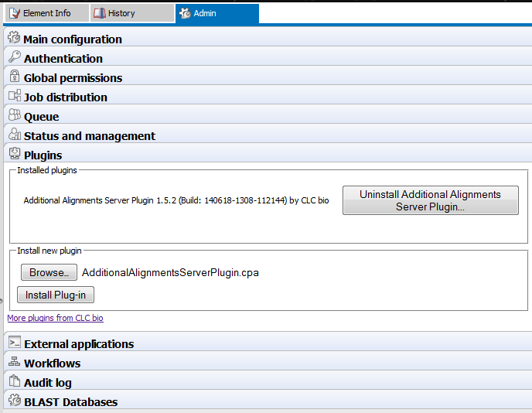
Task: Click the AdditionalAlignmentsServerPlugin.cpa file name
Action: pyautogui.click(x=170, y=272)
